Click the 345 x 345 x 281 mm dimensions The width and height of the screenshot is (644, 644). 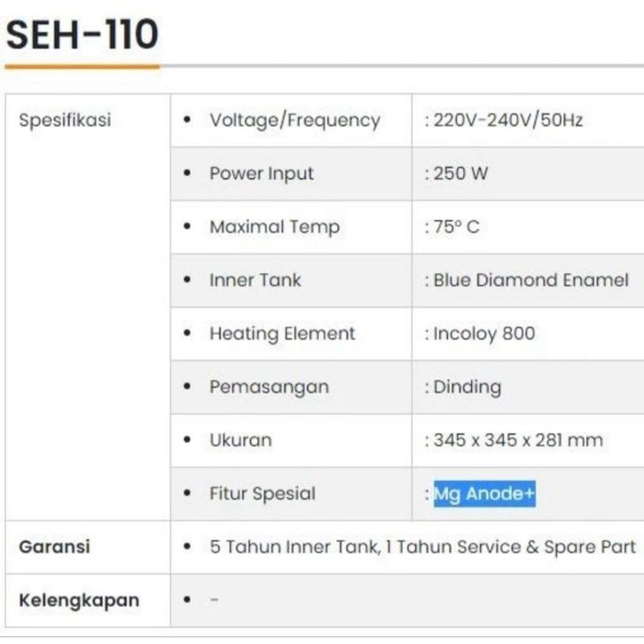[517, 440]
